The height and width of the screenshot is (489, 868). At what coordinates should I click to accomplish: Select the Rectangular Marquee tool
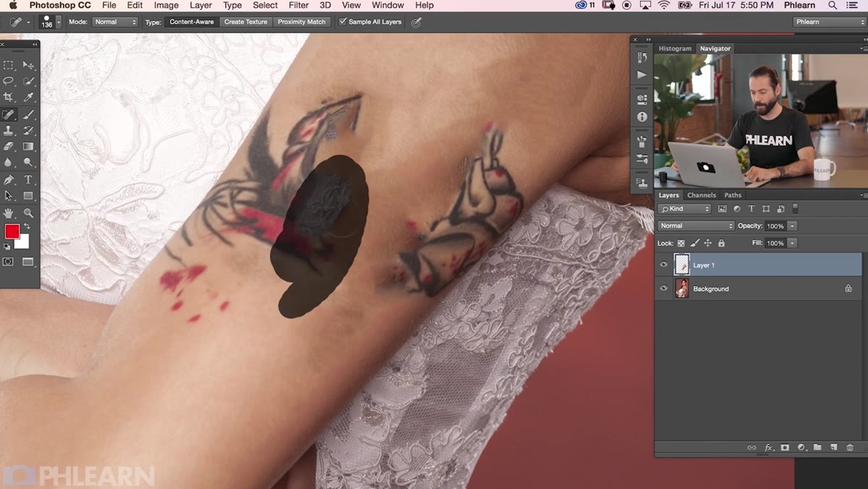[9, 65]
